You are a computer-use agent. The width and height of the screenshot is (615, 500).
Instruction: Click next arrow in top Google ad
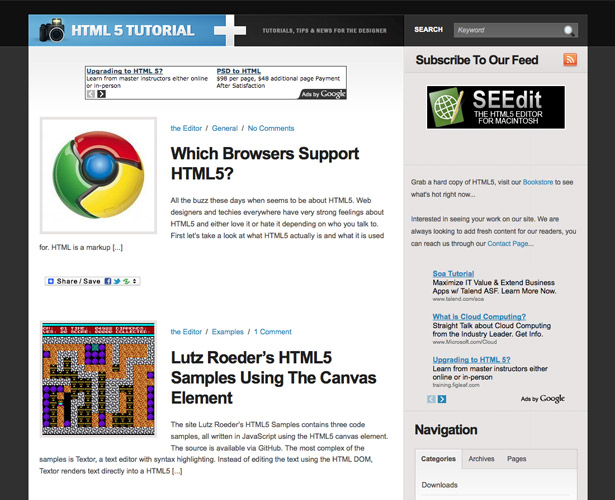click(102, 94)
